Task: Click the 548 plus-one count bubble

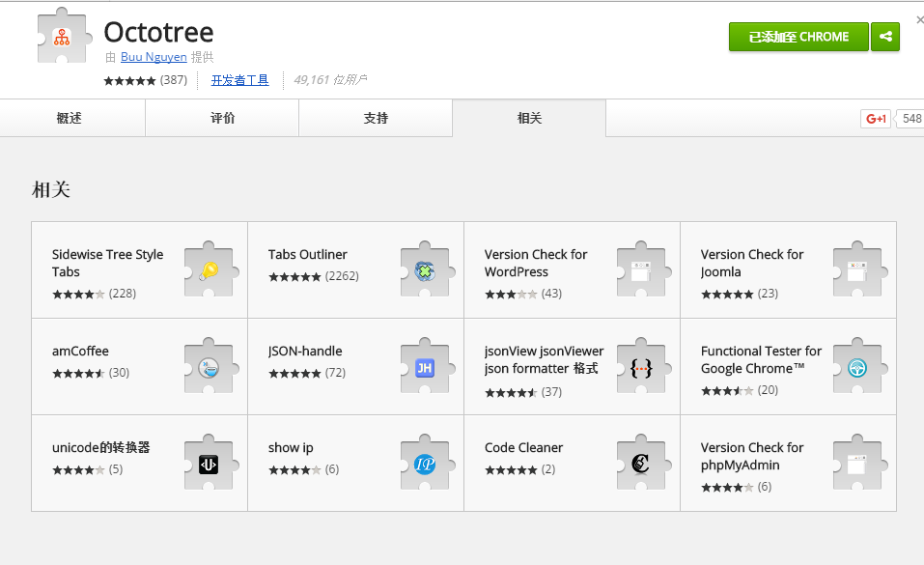Action: click(x=912, y=118)
